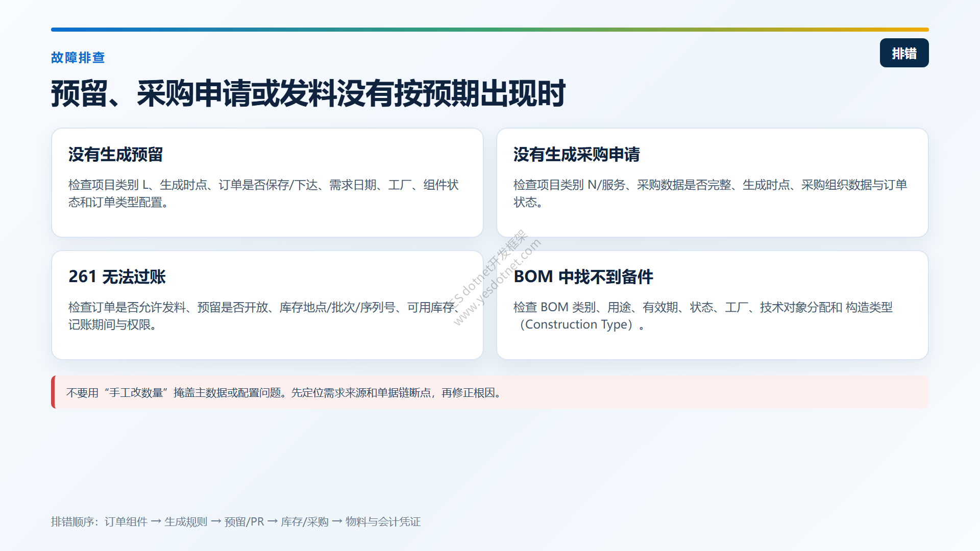Click the slide title 预留、采购申请或发料没有按预期出现时
980x551 pixels.
pos(308,93)
